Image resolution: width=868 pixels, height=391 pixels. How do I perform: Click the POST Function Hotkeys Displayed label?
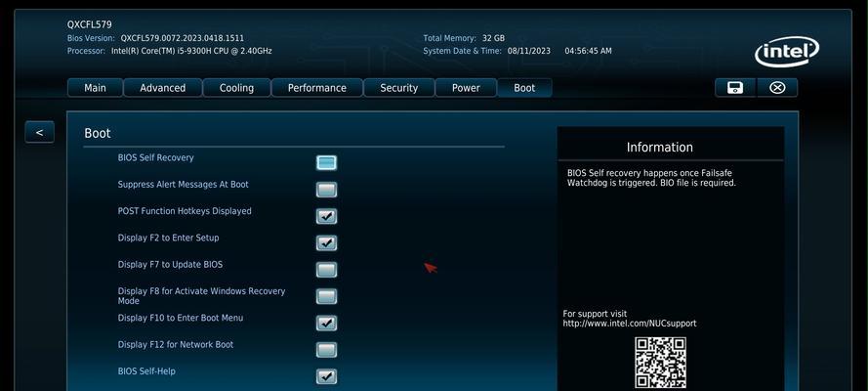click(185, 211)
